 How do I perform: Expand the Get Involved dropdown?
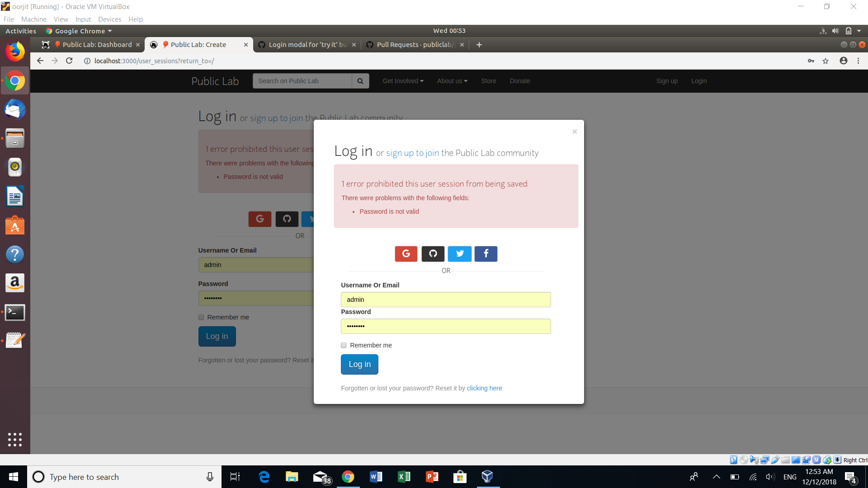coord(403,81)
